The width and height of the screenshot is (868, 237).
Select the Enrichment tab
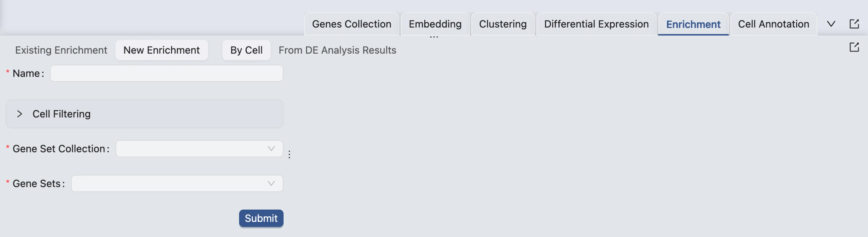click(x=693, y=24)
